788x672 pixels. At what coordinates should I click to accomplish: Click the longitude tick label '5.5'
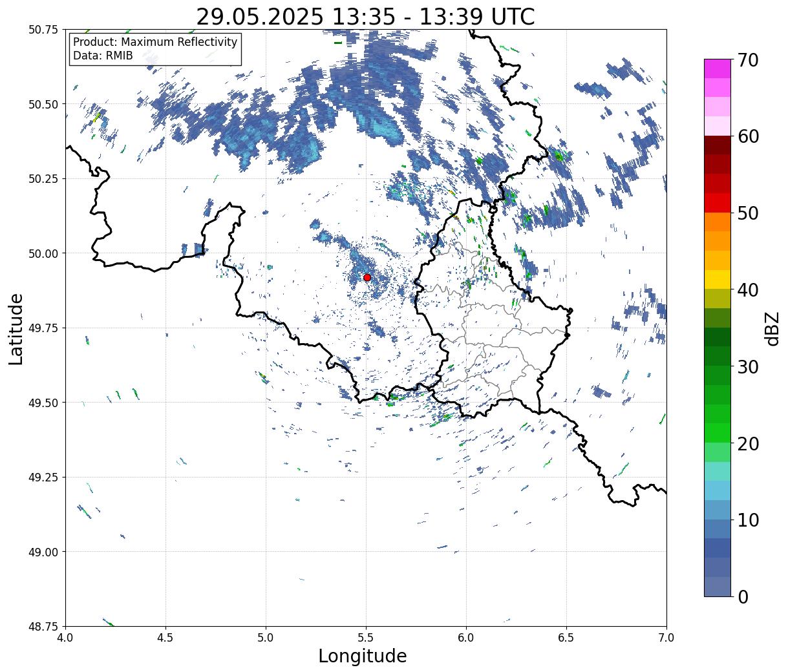(x=366, y=637)
